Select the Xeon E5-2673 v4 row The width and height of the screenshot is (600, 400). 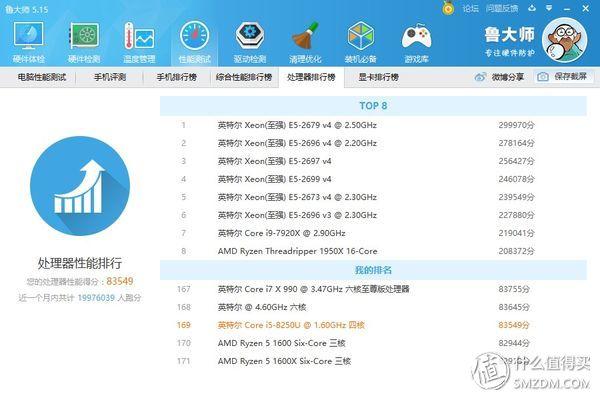pyautogui.click(x=373, y=197)
